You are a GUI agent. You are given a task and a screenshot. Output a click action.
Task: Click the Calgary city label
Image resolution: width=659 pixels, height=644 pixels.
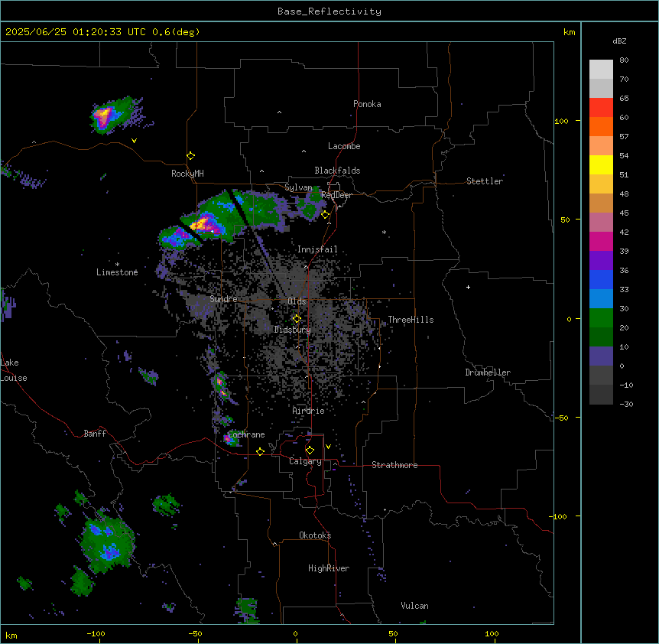[305, 461]
